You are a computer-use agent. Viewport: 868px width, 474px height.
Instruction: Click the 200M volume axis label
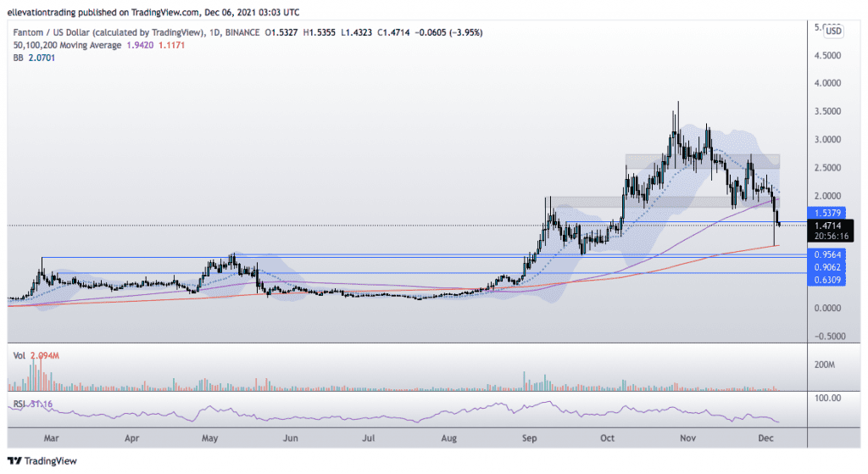(x=825, y=365)
